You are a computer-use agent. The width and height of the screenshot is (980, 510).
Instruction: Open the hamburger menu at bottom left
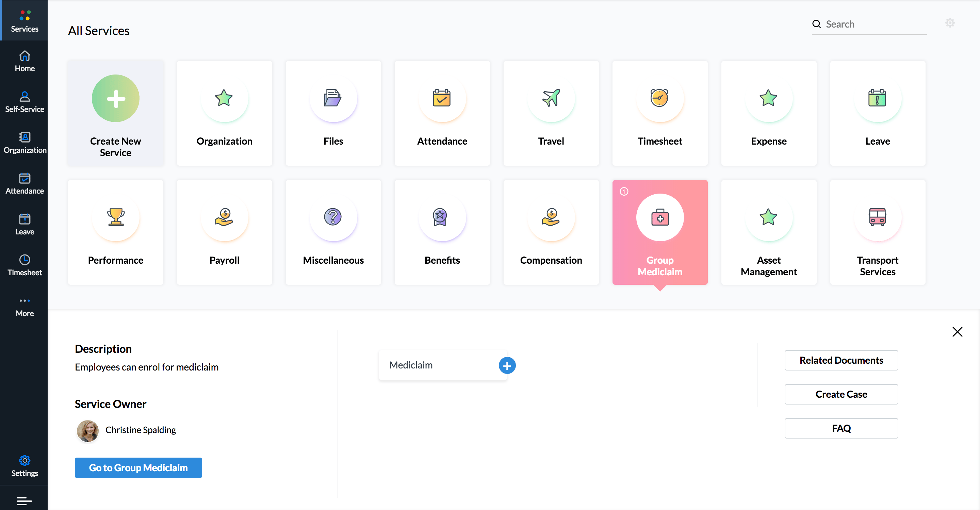pos(24,500)
